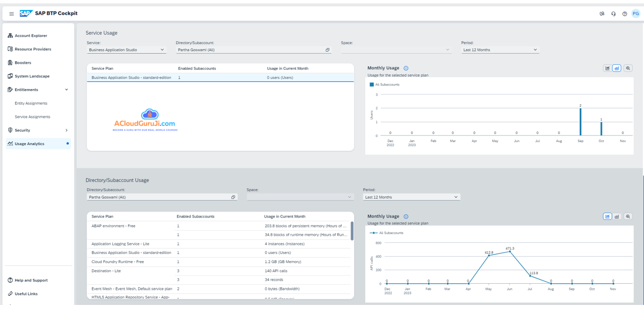The image size is (644, 309).
Task: Click zoom icon on Service Usage chart
Action: (x=628, y=68)
